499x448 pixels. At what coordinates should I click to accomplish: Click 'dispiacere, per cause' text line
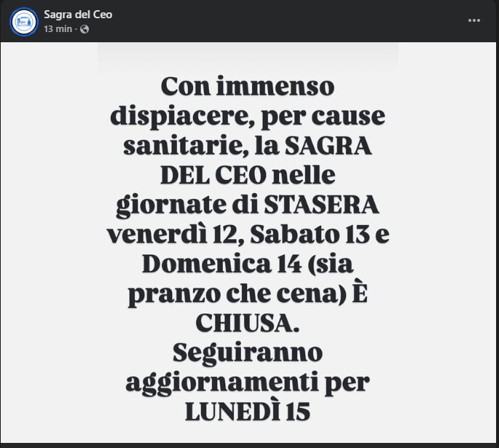pos(248,117)
